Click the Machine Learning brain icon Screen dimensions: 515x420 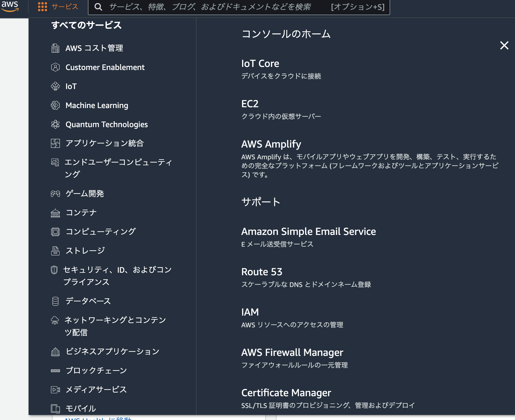[x=55, y=105]
